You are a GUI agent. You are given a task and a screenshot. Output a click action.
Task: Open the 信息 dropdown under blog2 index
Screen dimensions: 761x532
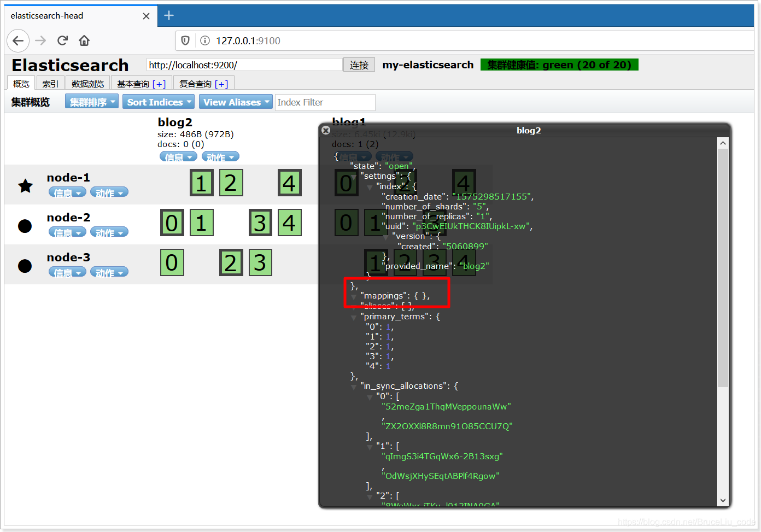178,157
